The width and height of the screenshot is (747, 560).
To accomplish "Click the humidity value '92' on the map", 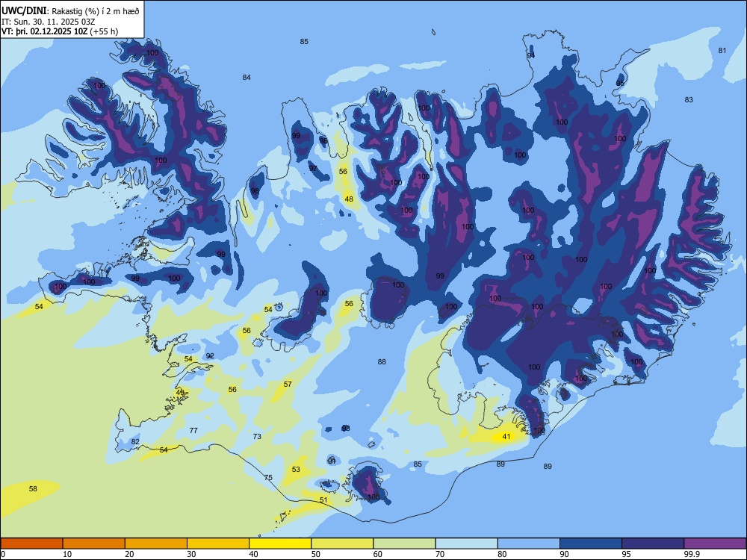I will tap(210, 356).
